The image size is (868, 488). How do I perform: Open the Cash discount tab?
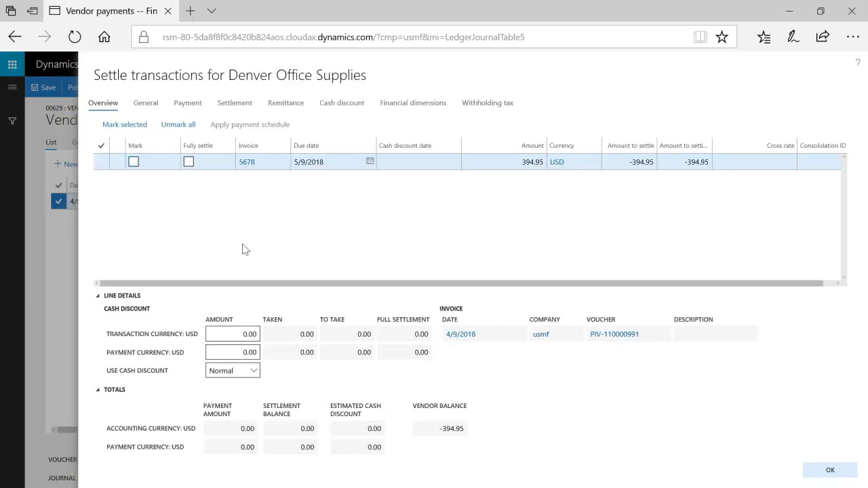pos(342,103)
